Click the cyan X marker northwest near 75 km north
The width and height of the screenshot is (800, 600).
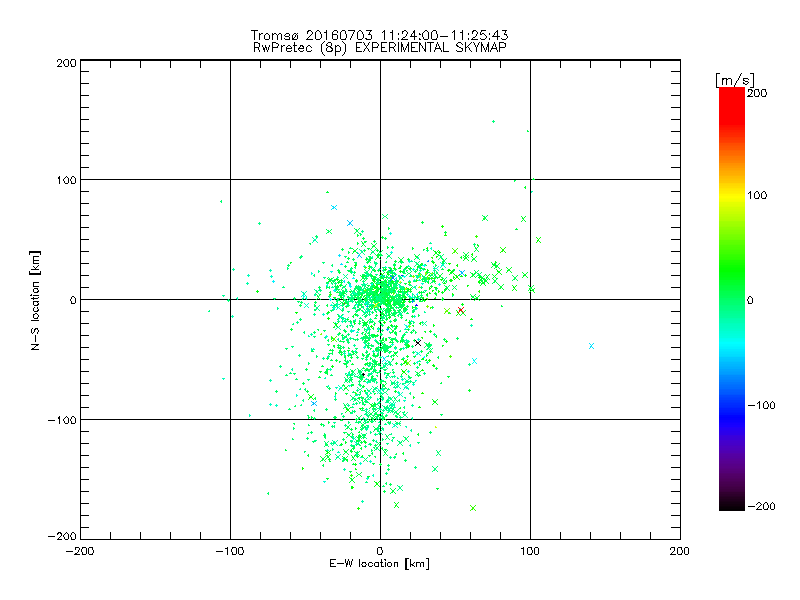334,208
